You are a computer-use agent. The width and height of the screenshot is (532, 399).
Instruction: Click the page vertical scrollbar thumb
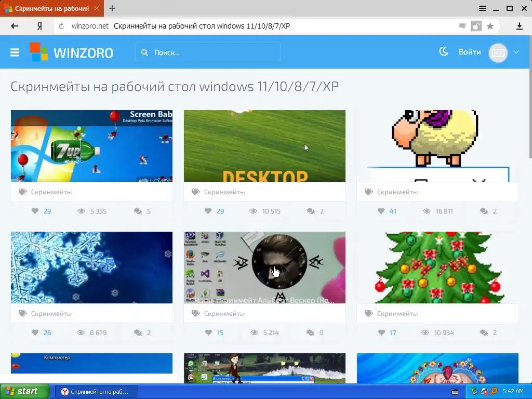[530, 97]
